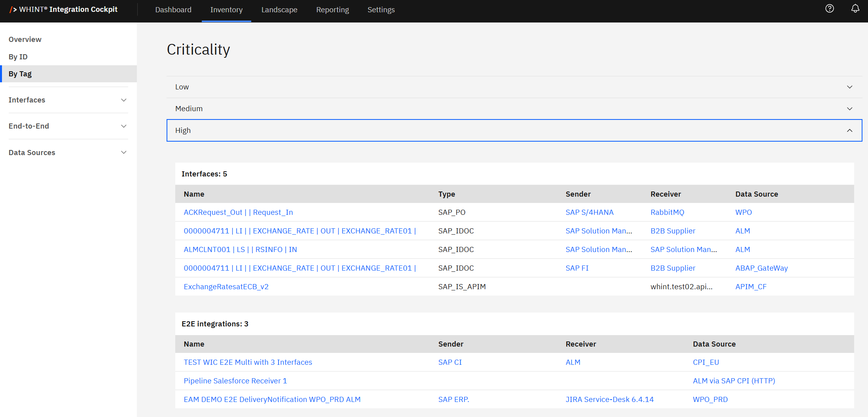
Task: Open the notifications bell icon
Action: tap(855, 9)
